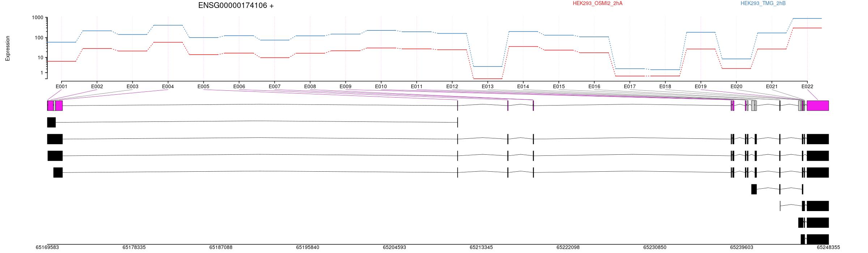Click genomic coordinate 65230850
This screenshot has width=868, height=253.
coord(655,248)
